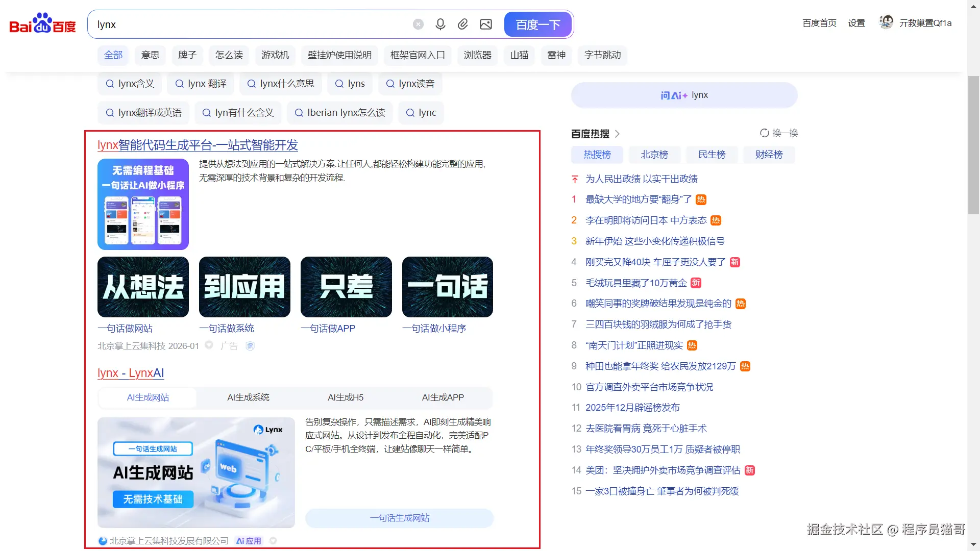The image size is (980, 551).
Task: Click the microphone voice search icon
Action: coord(440,24)
